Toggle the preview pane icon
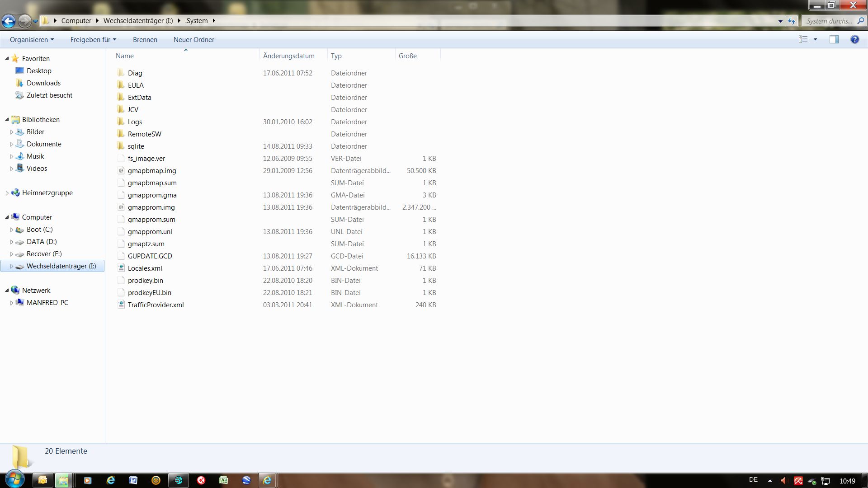 [834, 40]
